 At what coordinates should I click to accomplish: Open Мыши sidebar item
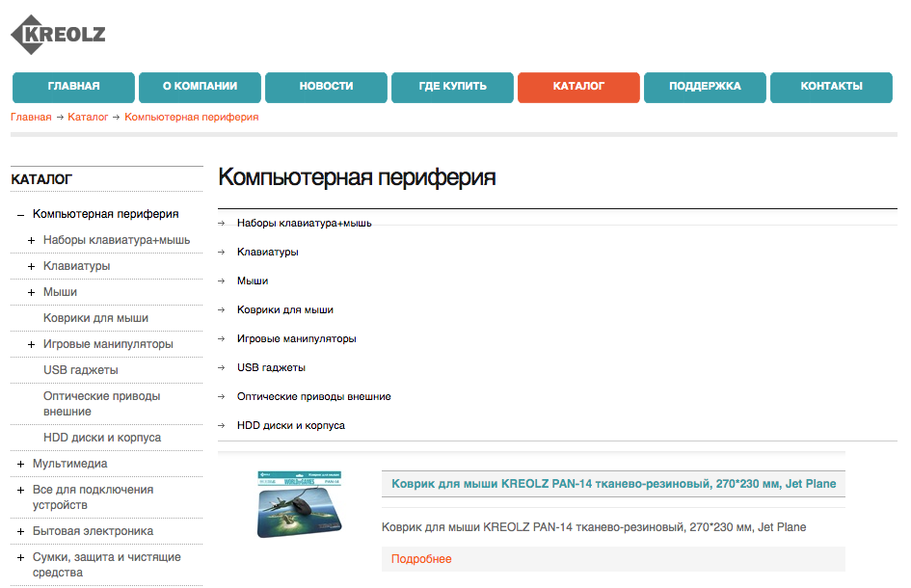(60, 292)
